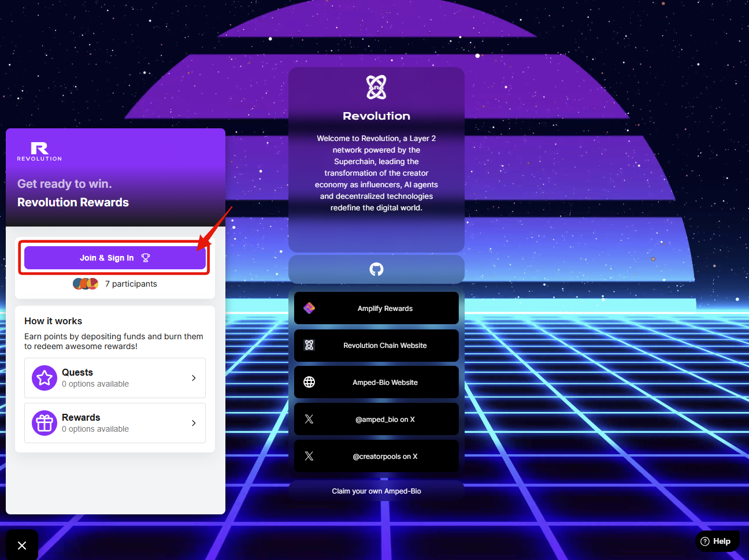Click the Revolution R logo in panel
Viewport: 749px width, 560px height.
39,151
